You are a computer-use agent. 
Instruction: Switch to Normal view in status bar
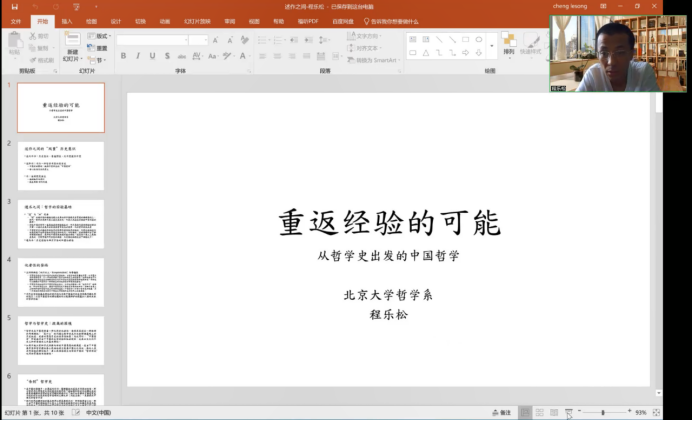coord(525,412)
